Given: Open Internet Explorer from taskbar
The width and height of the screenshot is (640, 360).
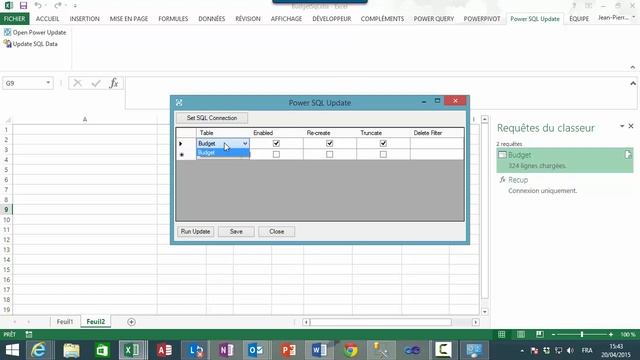Looking at the screenshot, I should click(x=39, y=350).
